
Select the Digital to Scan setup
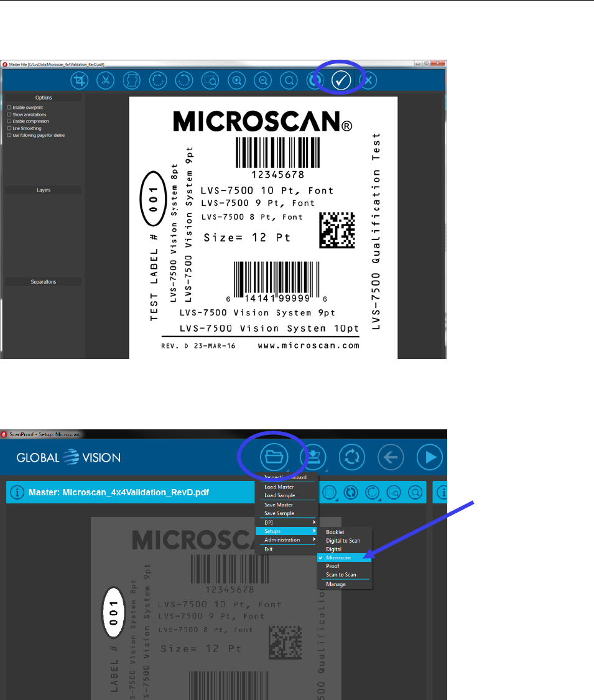click(x=344, y=541)
